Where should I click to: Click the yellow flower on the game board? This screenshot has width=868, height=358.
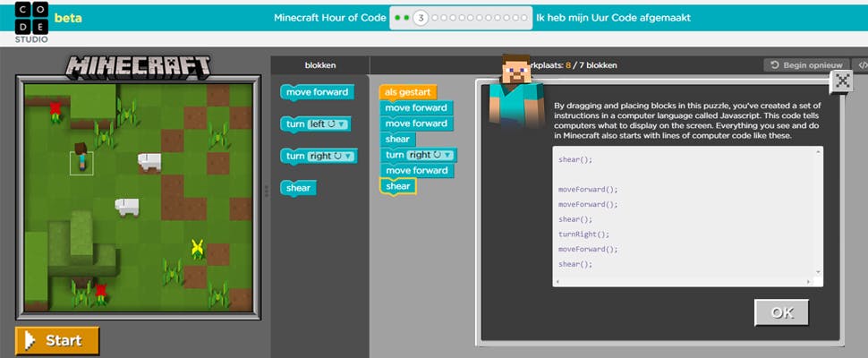(197, 249)
